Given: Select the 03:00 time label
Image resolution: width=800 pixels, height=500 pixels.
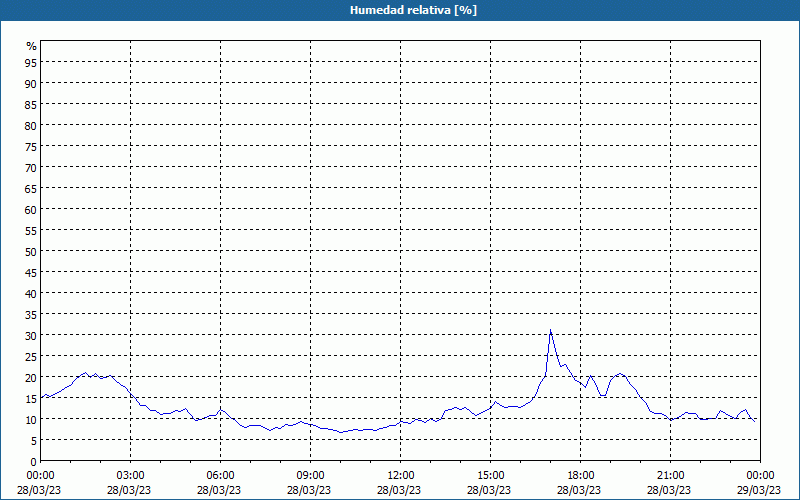Looking at the screenshot, I should coord(131,476).
